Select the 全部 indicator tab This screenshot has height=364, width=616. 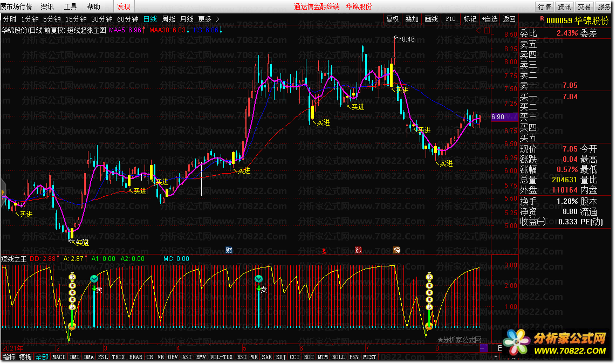(42, 357)
